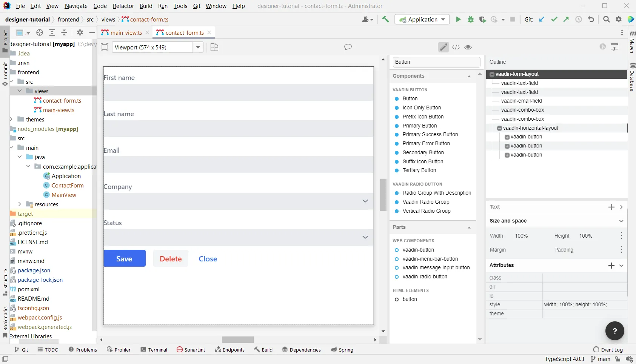Collapse the vaadin-horizontal-layout outline node
636x364 pixels.
499,128
